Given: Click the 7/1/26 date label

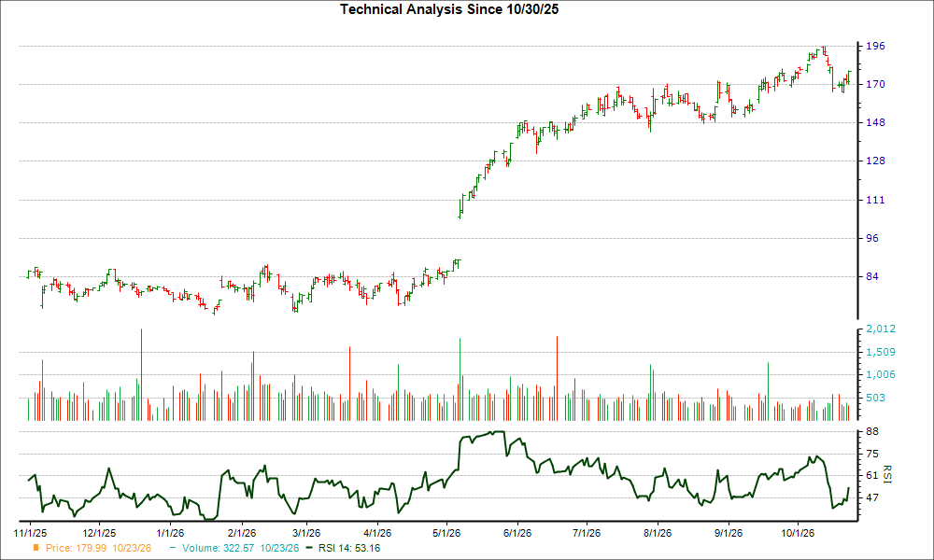Looking at the screenshot, I should click(x=587, y=533).
